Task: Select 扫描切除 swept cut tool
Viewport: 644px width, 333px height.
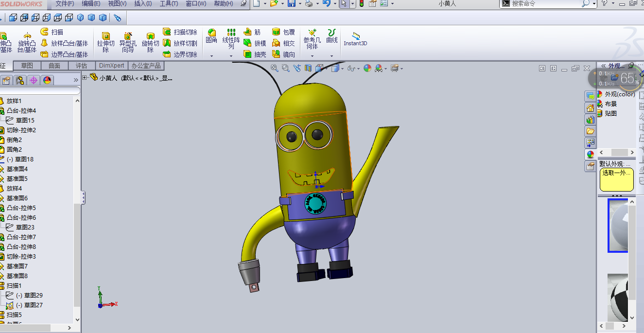Action: [180, 32]
